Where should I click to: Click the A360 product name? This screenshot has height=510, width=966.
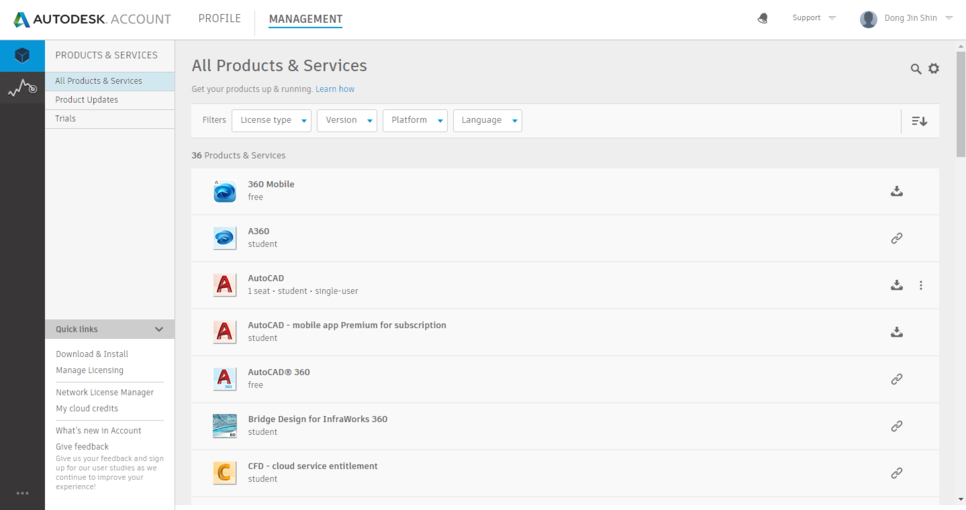click(259, 232)
